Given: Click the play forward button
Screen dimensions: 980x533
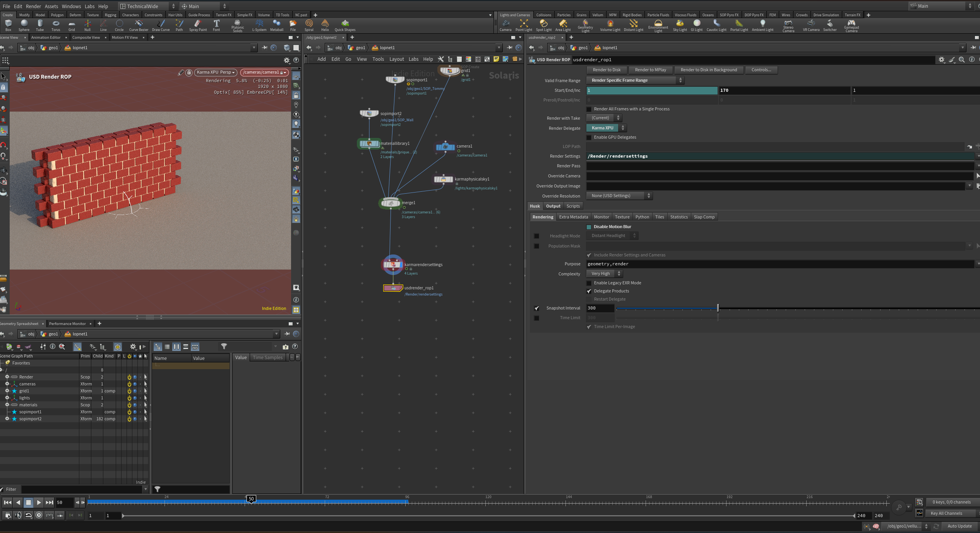Looking at the screenshot, I should (x=39, y=503).
